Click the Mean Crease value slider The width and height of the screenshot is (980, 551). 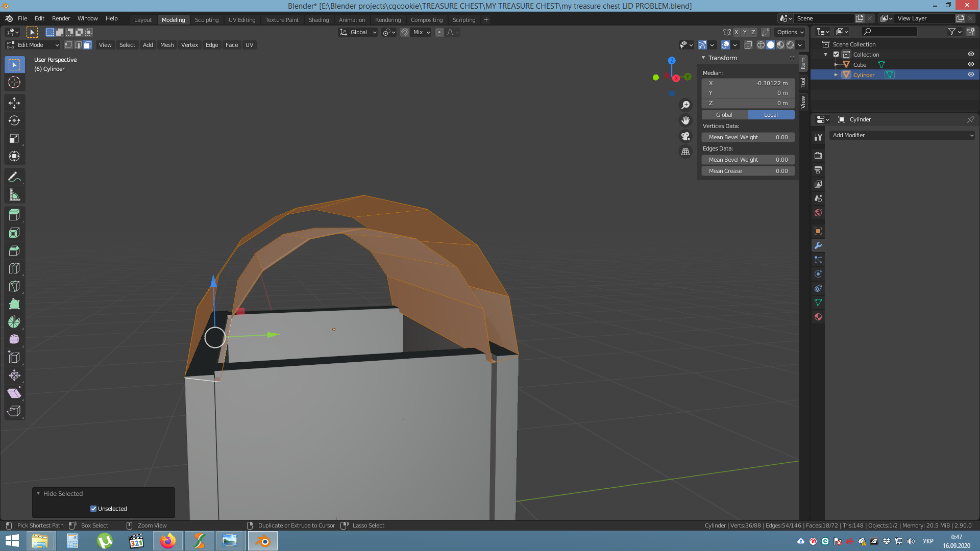748,171
